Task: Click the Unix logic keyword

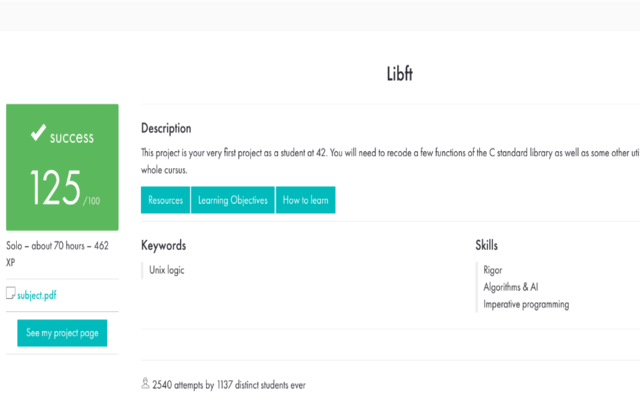Action: [x=167, y=270]
